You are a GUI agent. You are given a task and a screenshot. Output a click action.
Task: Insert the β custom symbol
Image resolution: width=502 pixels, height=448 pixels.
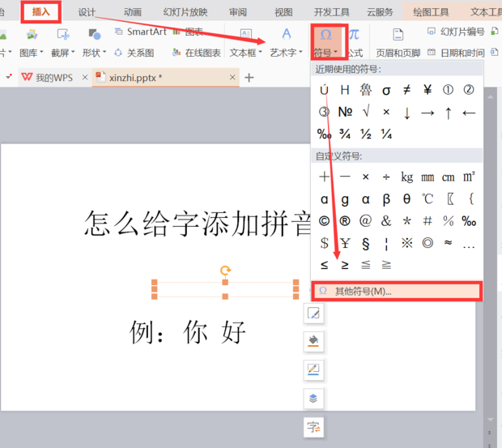[x=386, y=199]
